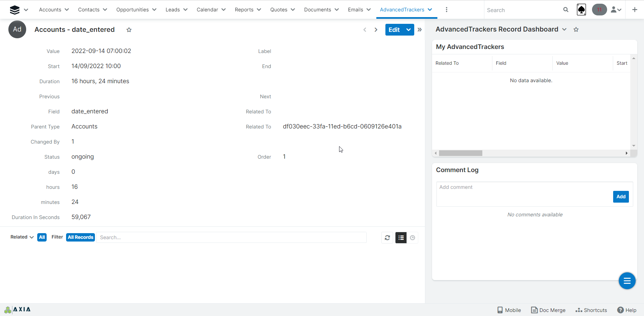The height and width of the screenshot is (316, 644).
Task: Open the Related dropdown
Action: click(x=22, y=237)
